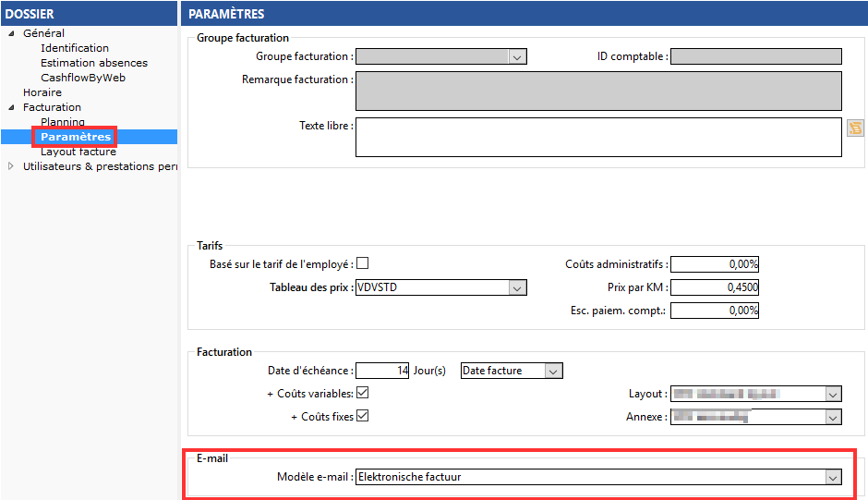Collapse the Général tree node
The image size is (868, 500).
tap(11, 33)
